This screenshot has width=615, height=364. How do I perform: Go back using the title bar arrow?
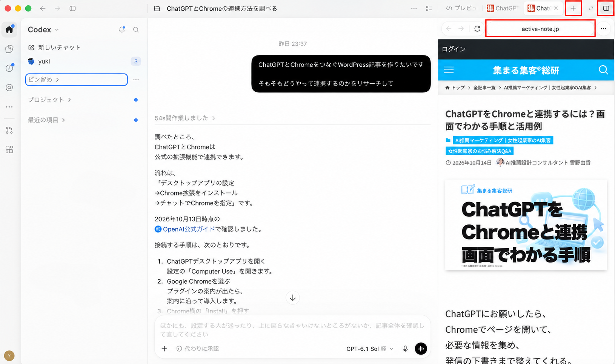point(43,8)
